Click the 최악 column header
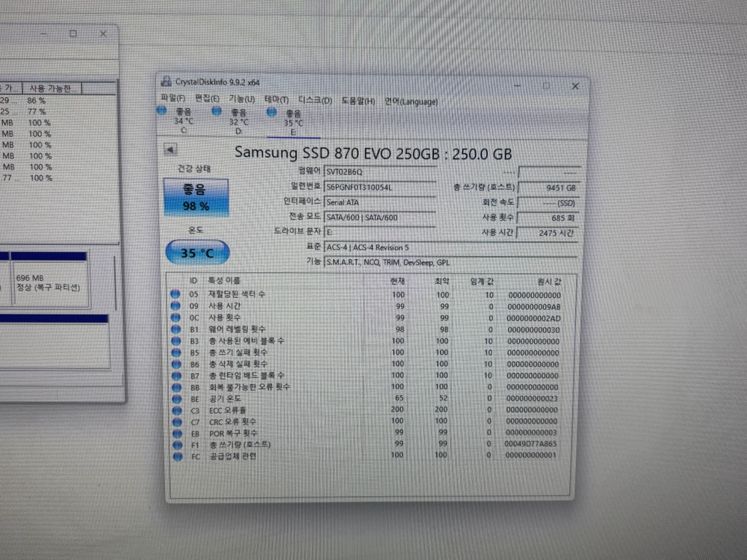 point(441,281)
